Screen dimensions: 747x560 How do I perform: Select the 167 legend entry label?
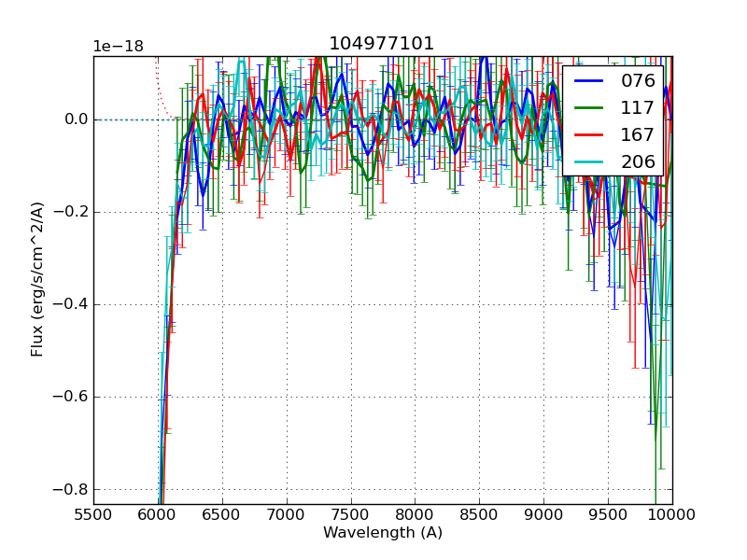[638, 134]
